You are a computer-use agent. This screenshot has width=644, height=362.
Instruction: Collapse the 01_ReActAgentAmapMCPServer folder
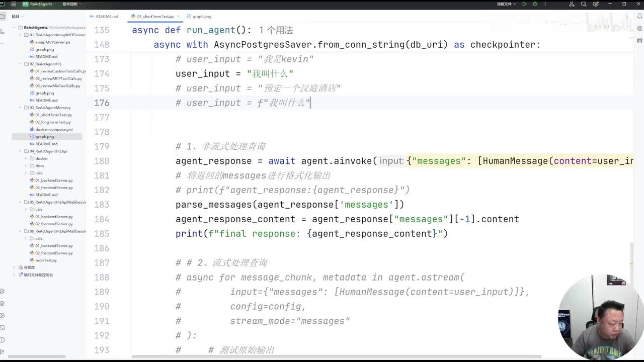[x=20, y=35]
